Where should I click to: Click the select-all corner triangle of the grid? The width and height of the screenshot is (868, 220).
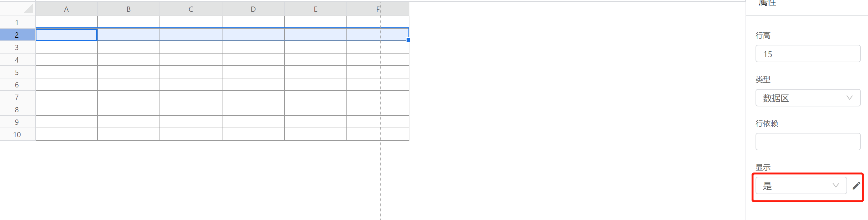click(x=29, y=8)
